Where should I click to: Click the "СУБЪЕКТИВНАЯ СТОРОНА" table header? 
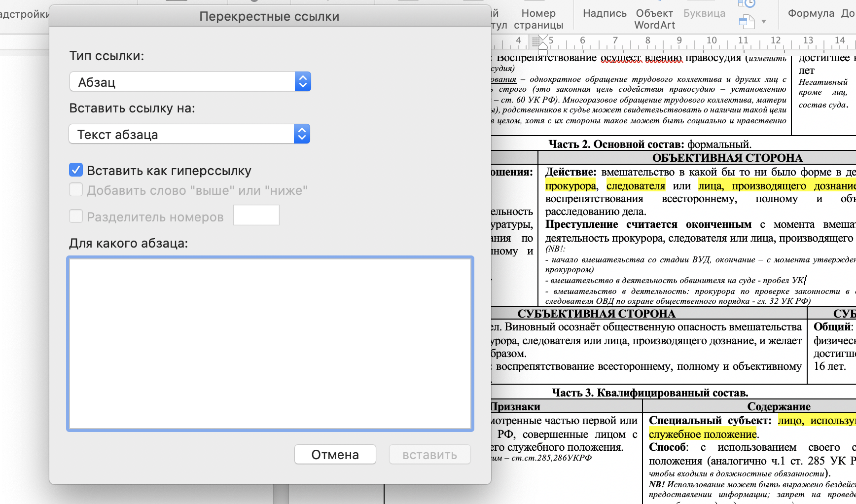point(596,314)
